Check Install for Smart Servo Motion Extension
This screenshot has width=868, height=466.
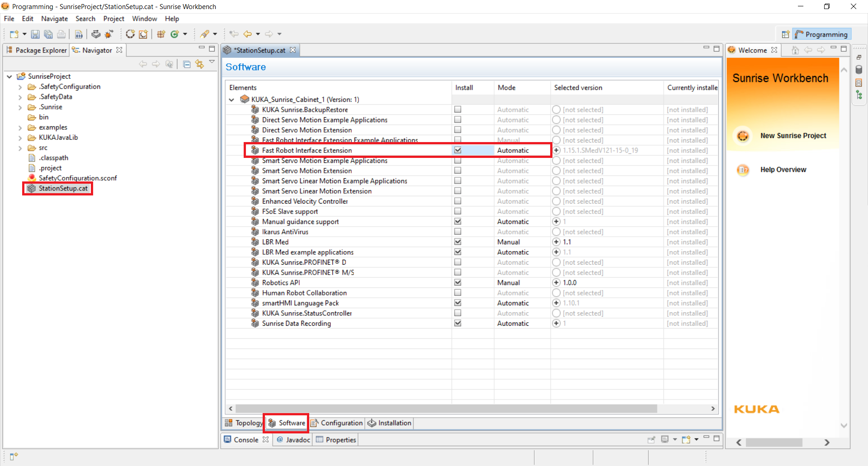pos(458,171)
